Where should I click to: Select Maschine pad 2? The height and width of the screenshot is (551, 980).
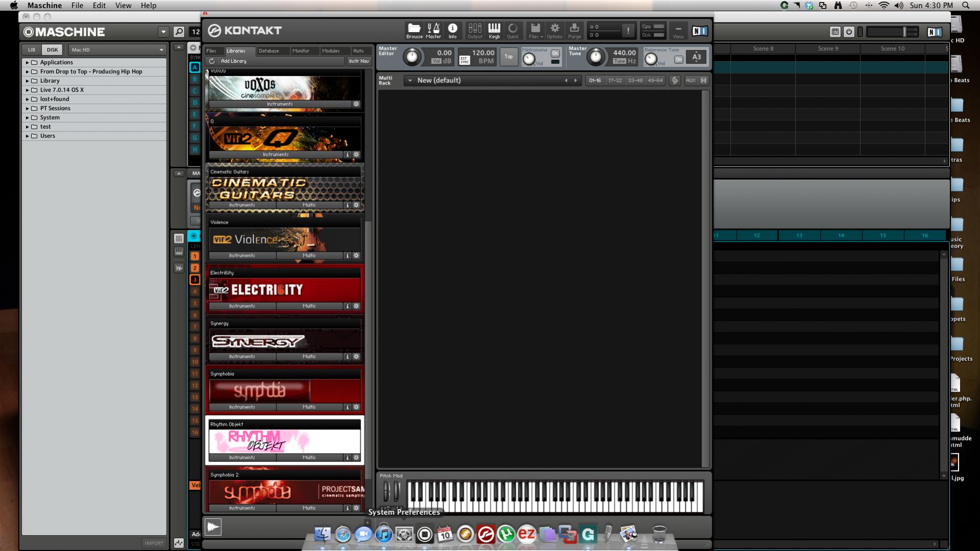[195, 268]
